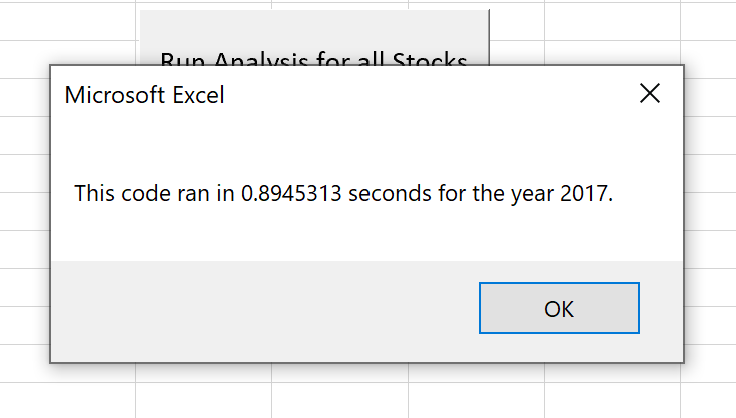The height and width of the screenshot is (418, 736).
Task: Click the 0.8945313 seconds value in the message
Action: click(335, 193)
